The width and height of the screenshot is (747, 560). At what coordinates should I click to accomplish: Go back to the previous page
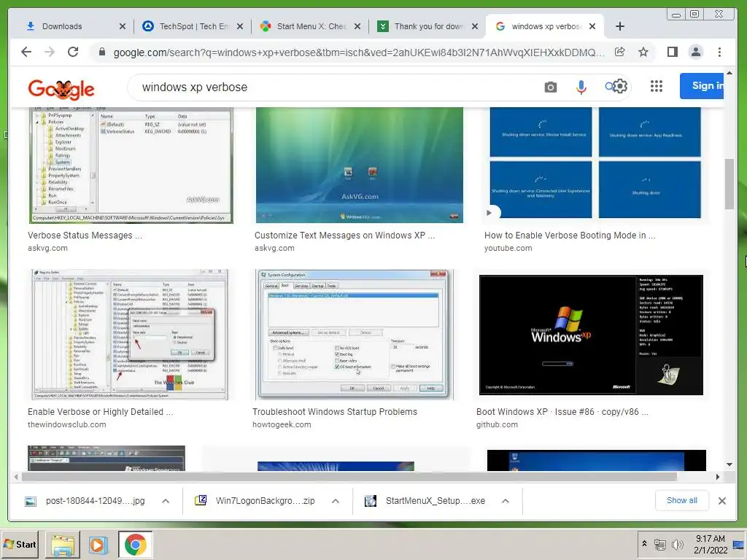tap(26, 52)
